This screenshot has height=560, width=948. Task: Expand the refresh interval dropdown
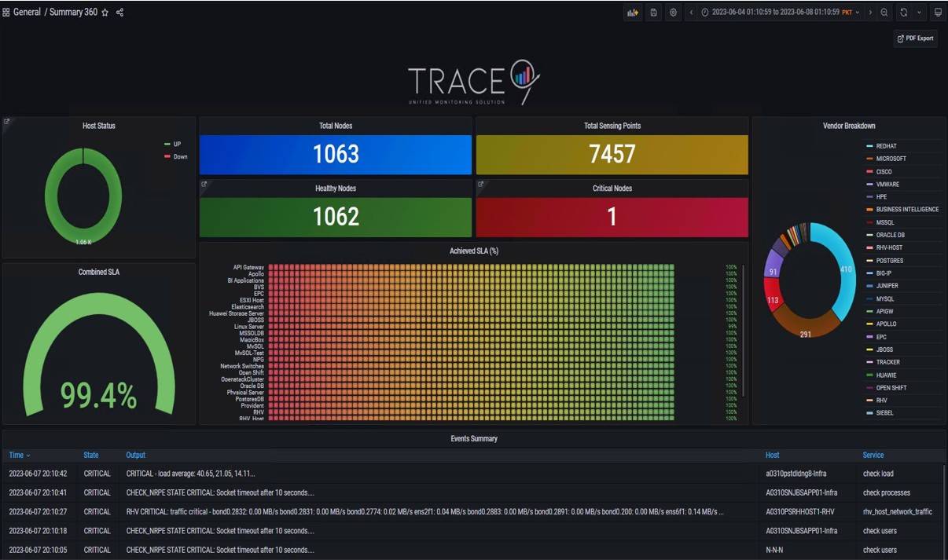click(919, 13)
